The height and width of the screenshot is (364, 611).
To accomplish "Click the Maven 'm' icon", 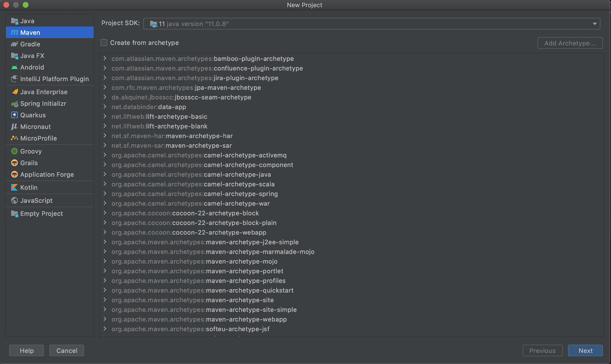I will click(x=15, y=32).
